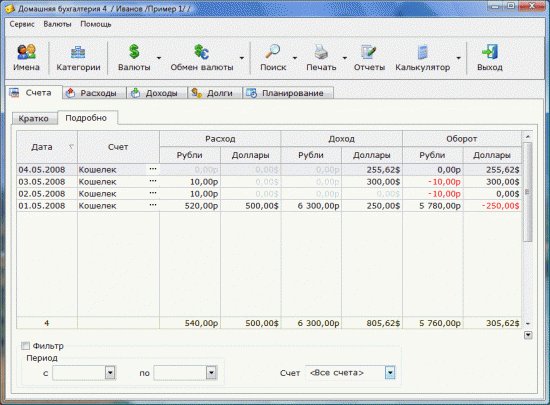
Task: Open the Обмен валюты exchange icon
Action: coord(201,52)
